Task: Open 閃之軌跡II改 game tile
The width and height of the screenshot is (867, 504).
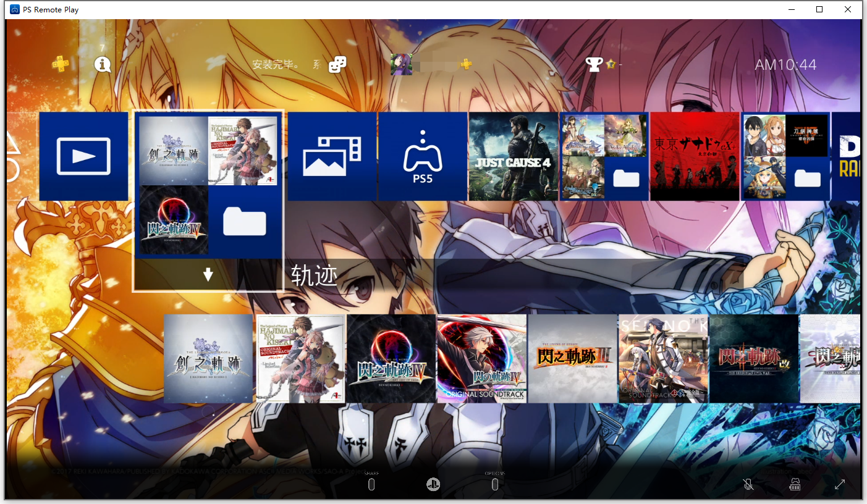Action: 754,359
